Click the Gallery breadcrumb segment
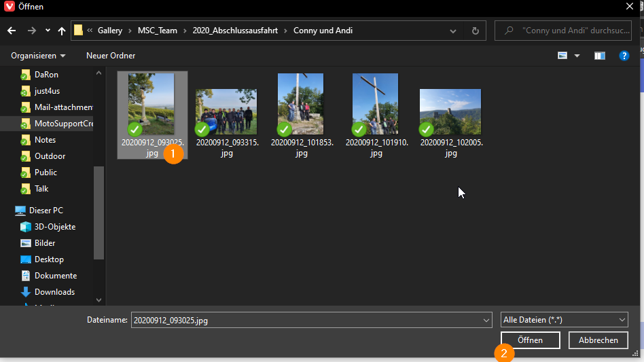This screenshot has width=644, height=362. click(109, 31)
